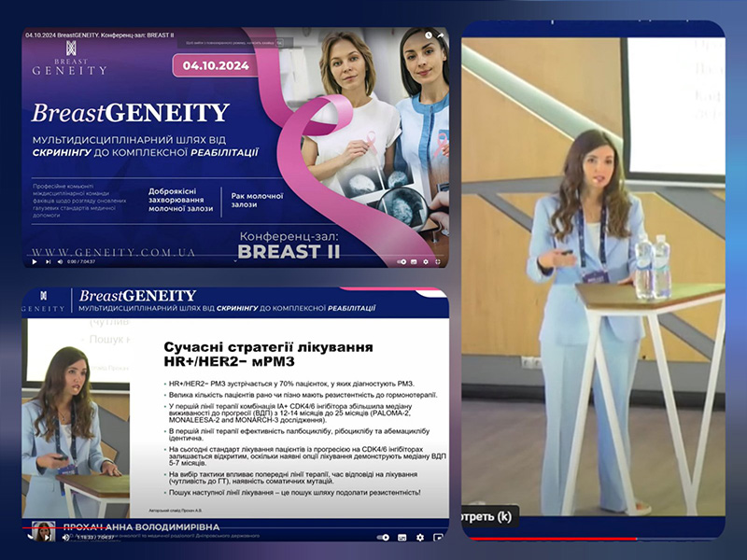Image resolution: width=747 pixels, height=560 pixels.
Task: Mute the bottom lecture video's speaker icon
Action: [65, 537]
